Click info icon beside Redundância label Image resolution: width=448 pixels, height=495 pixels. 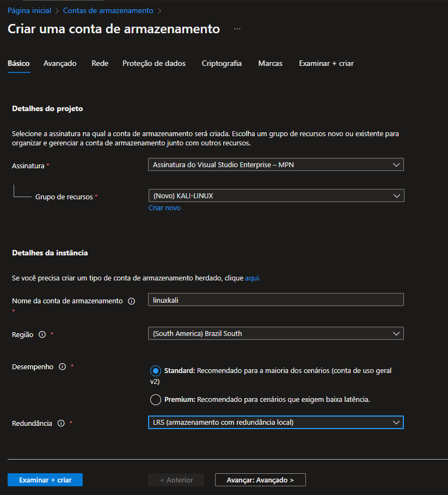pos(61,423)
